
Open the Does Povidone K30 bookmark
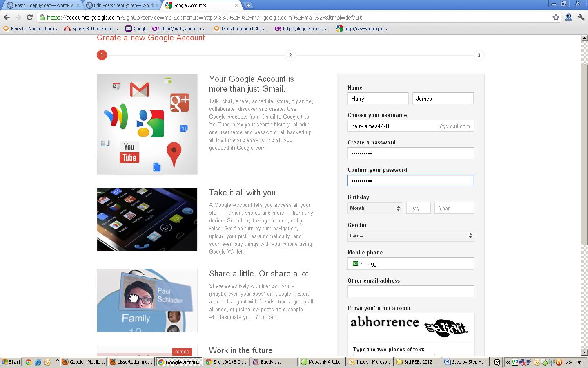[241, 29]
